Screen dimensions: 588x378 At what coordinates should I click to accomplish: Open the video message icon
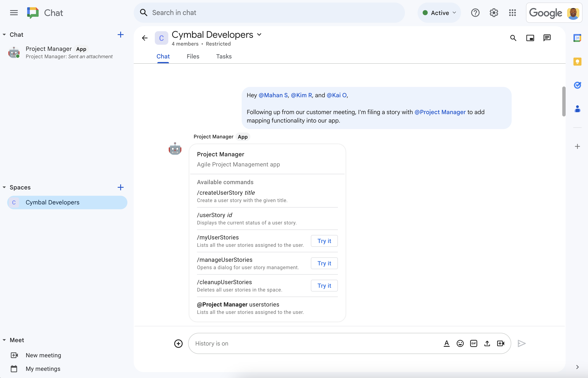pyautogui.click(x=500, y=343)
